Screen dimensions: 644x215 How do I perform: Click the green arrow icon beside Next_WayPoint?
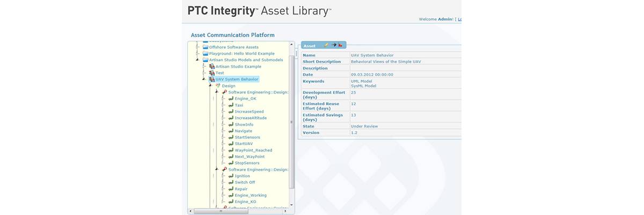click(x=231, y=157)
